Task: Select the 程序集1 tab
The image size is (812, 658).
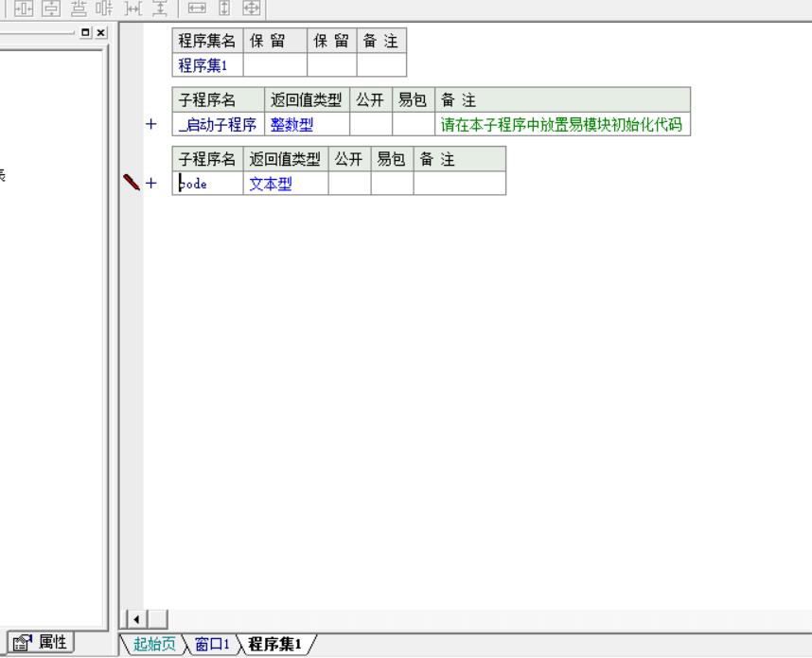Action: coord(274,644)
